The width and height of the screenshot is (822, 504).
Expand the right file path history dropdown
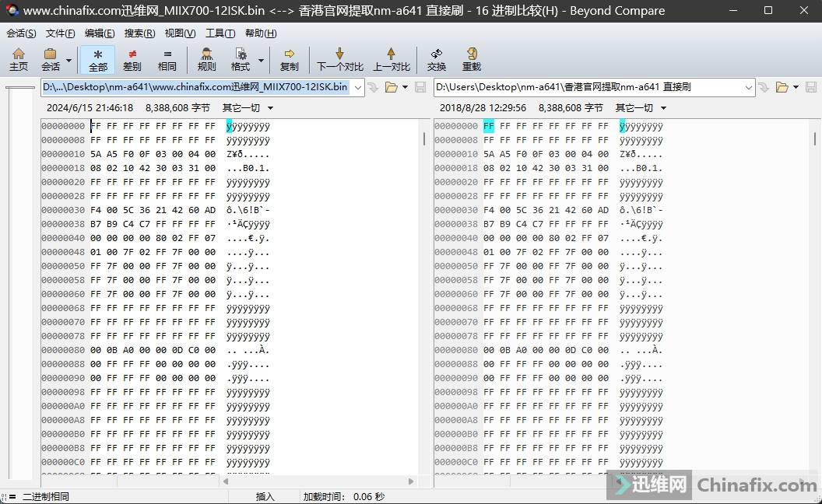pos(749,87)
